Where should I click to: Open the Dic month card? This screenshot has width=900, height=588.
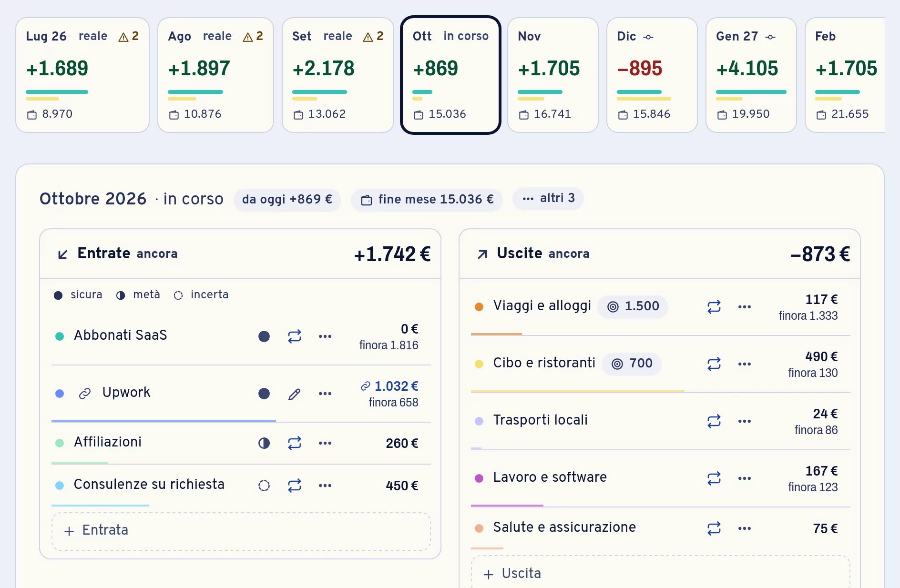click(652, 75)
